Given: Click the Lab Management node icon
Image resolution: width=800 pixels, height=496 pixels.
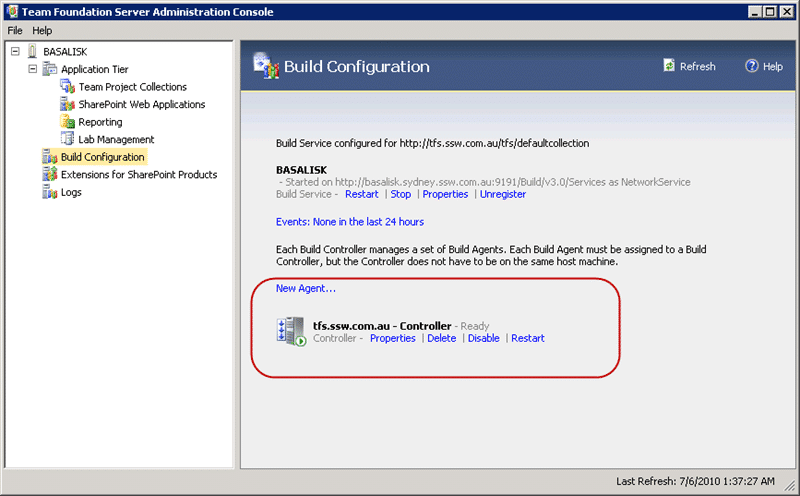Looking at the screenshot, I should [x=67, y=139].
